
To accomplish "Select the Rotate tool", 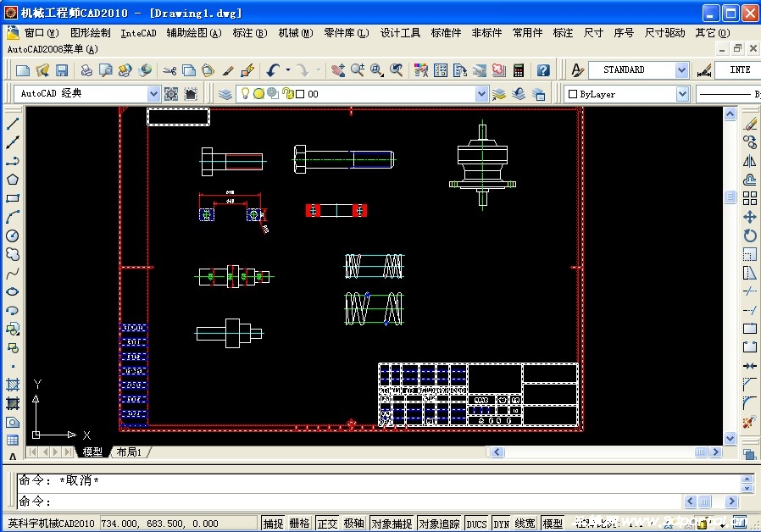I will pos(750,236).
